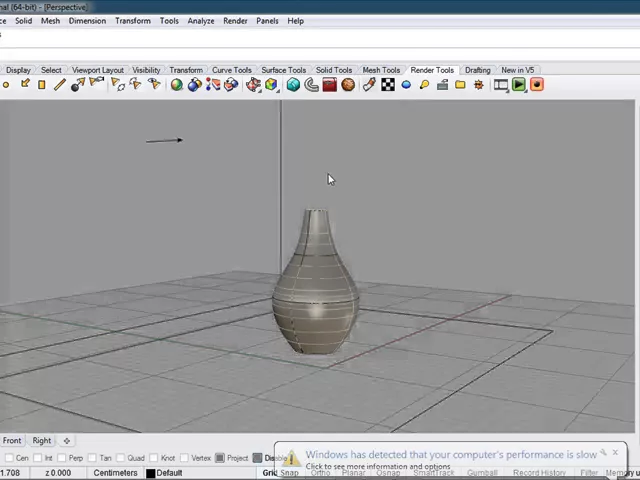Switch to the New in V5 tab

518,70
